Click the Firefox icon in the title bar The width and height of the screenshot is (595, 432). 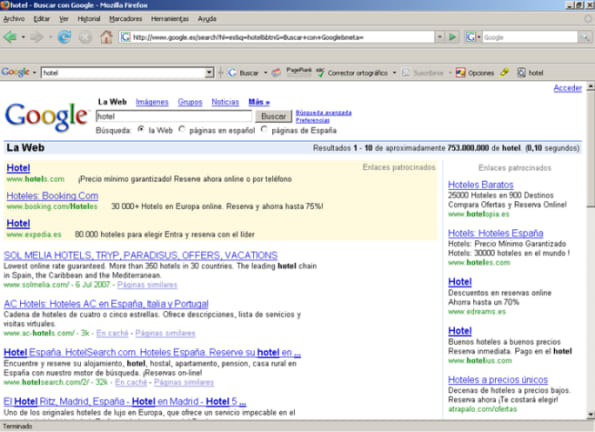5,5
